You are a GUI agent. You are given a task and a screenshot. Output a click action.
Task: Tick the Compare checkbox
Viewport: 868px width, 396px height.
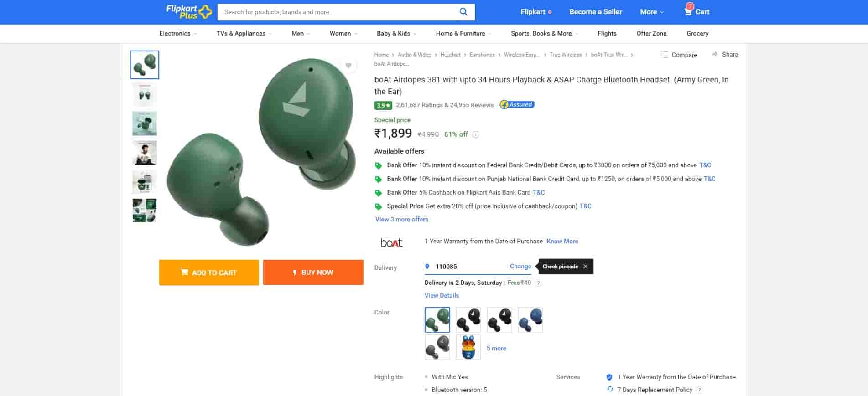coord(665,55)
